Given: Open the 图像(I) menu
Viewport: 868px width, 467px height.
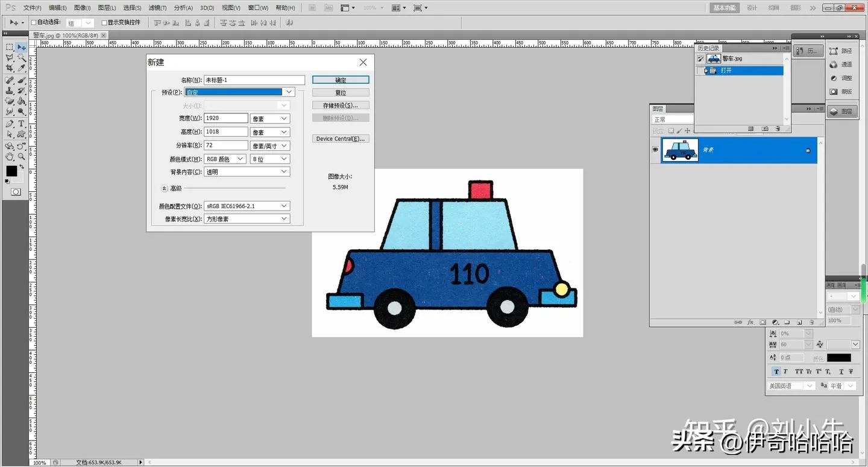Looking at the screenshot, I should (x=82, y=8).
